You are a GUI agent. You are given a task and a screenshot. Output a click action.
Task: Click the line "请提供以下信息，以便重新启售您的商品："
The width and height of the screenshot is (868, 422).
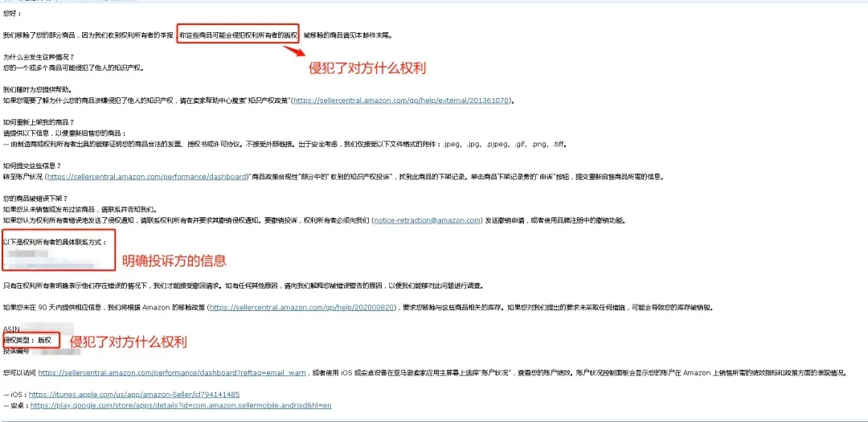click(x=64, y=133)
